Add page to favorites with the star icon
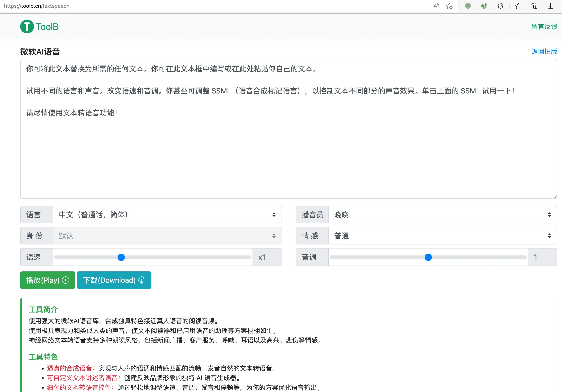 click(449, 6)
